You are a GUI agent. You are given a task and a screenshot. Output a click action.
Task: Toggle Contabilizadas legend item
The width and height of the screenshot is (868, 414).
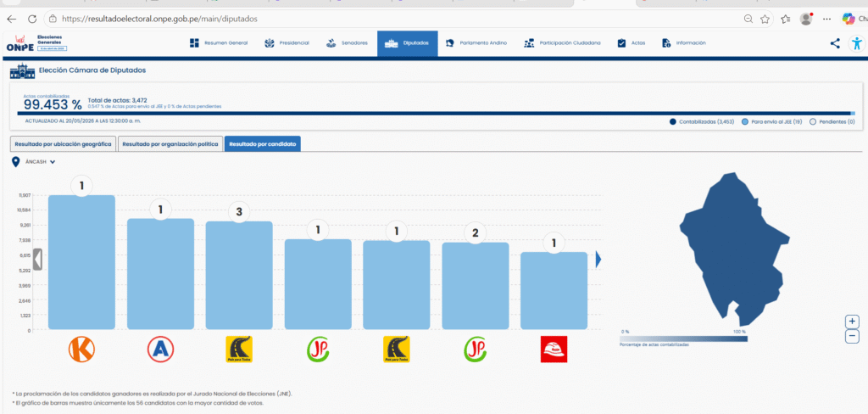(701, 121)
